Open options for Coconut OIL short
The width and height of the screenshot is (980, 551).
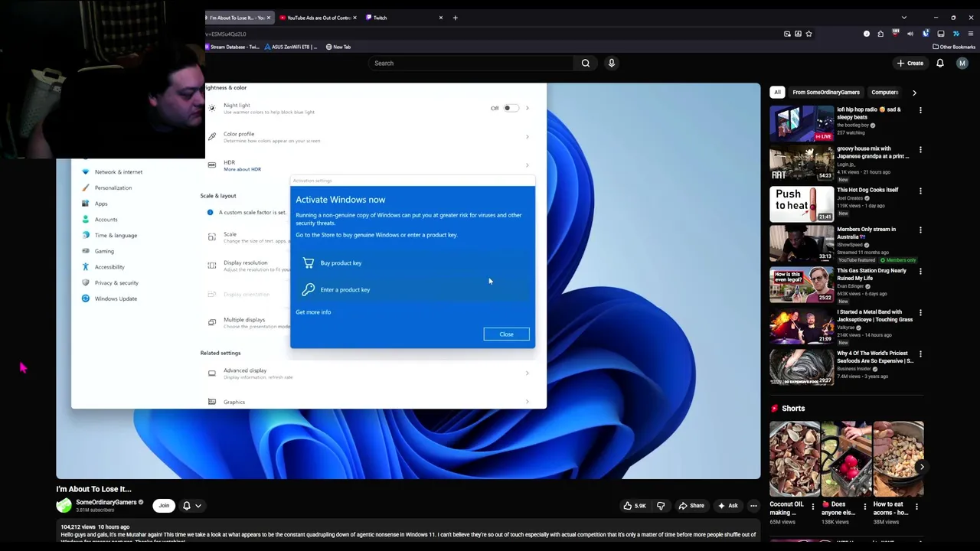(x=813, y=507)
